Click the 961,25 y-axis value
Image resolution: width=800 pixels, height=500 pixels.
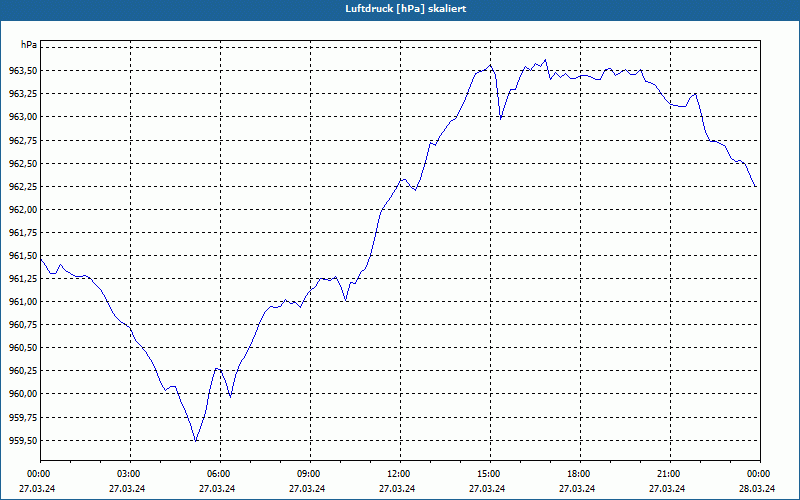[x=23, y=279]
